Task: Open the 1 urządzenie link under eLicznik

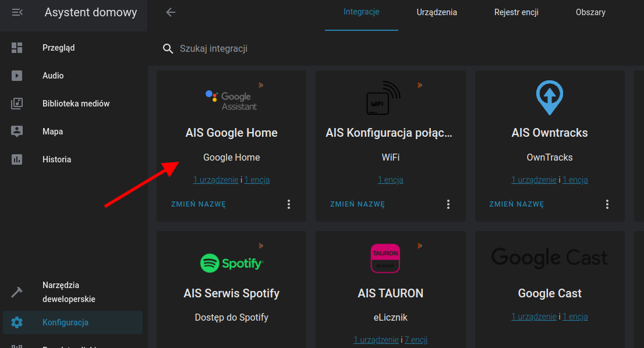Action: click(376, 340)
